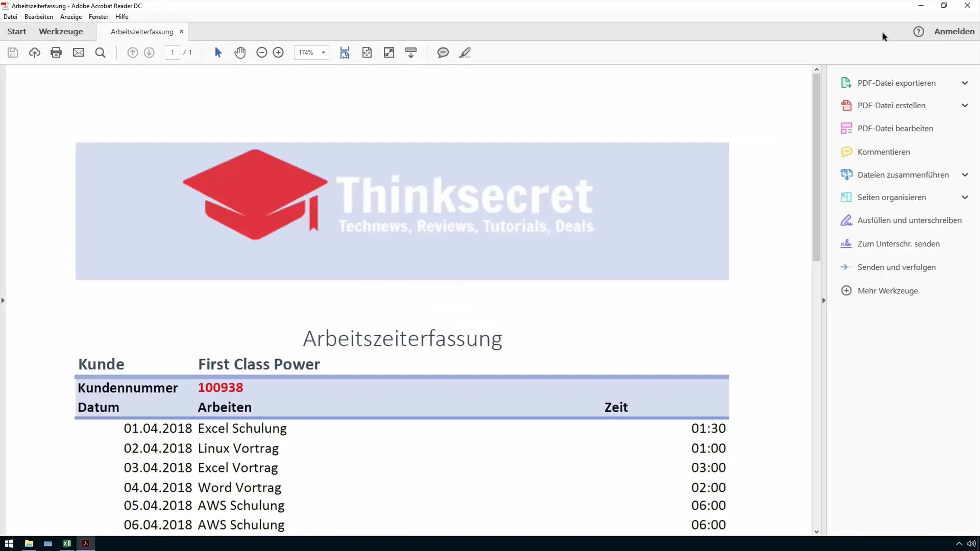Select the arrow selection tool
This screenshot has width=980, height=551.
coord(218,53)
